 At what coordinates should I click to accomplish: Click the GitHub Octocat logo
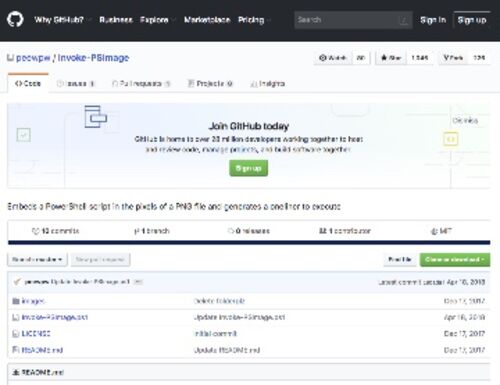click(15, 19)
